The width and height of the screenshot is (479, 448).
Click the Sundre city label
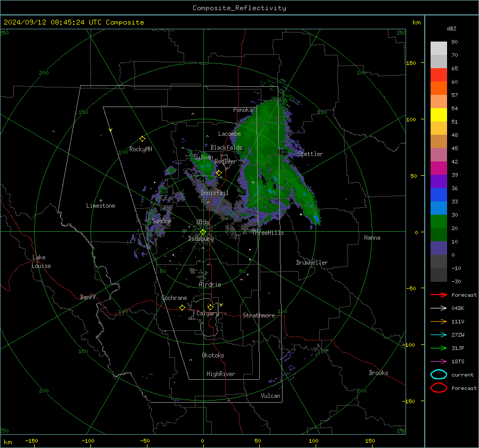click(161, 221)
